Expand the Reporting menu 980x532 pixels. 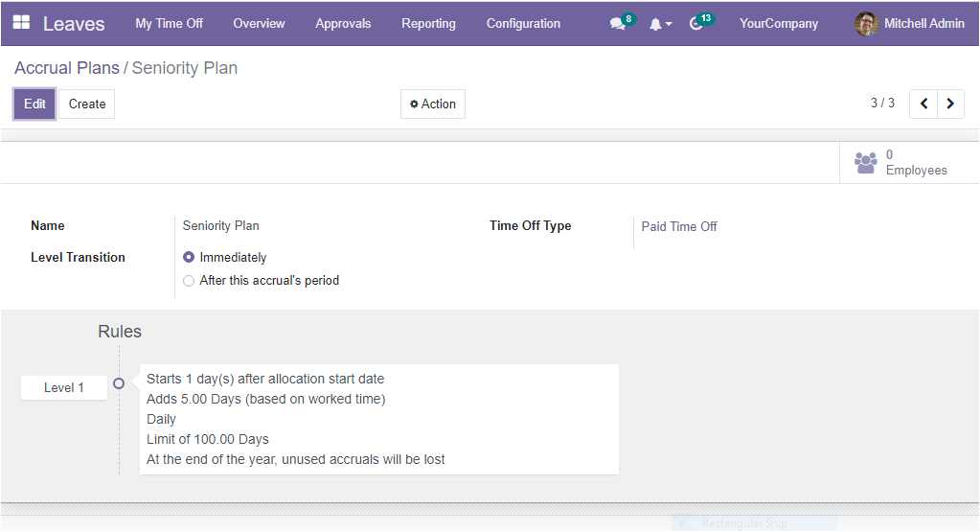coord(428,24)
